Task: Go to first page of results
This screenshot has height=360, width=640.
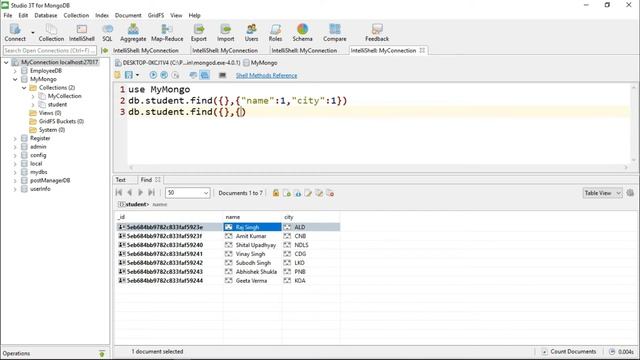Action: click(x=119, y=193)
